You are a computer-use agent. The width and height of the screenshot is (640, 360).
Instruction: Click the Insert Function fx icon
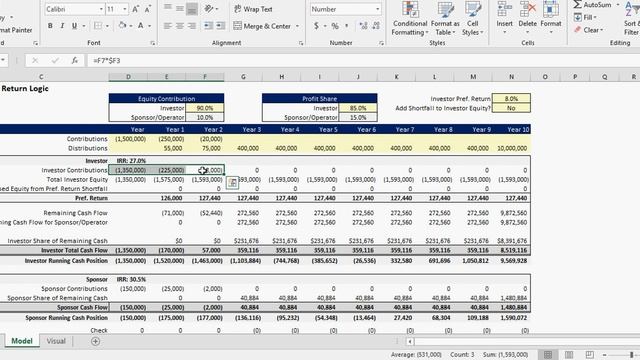[x=74, y=60]
